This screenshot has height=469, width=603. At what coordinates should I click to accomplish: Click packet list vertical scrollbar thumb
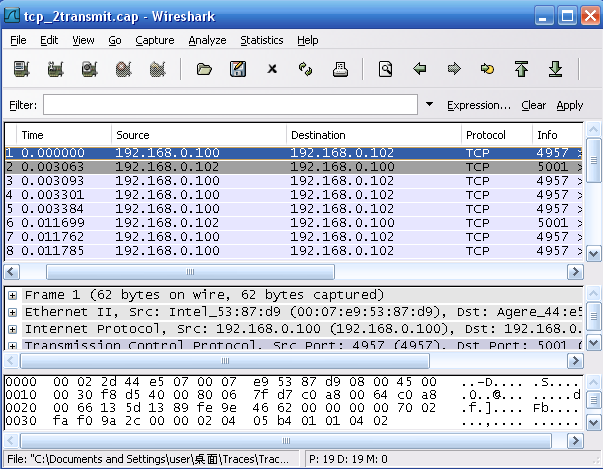click(x=593, y=160)
